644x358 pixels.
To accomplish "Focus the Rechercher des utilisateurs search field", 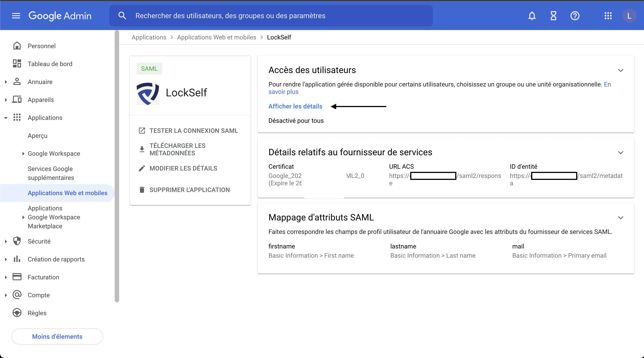I will 271,16.
